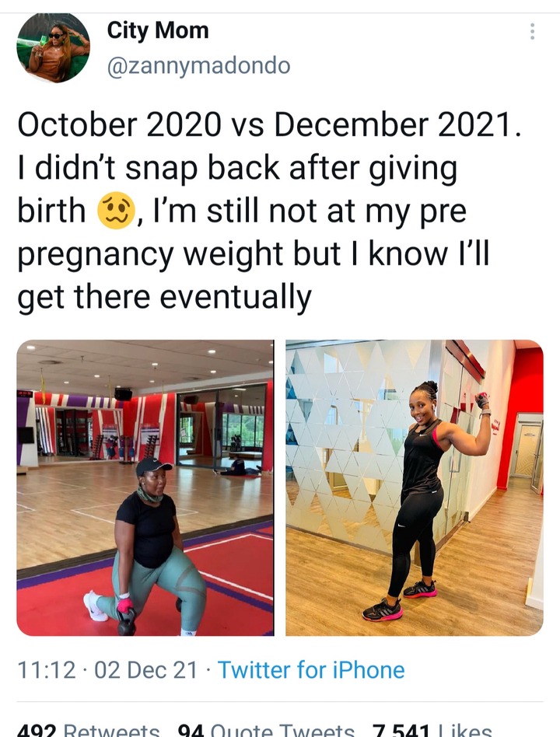The image size is (560, 737).
Task: Click the 02 Dec 21 date
Action: pyautogui.click(x=145, y=670)
